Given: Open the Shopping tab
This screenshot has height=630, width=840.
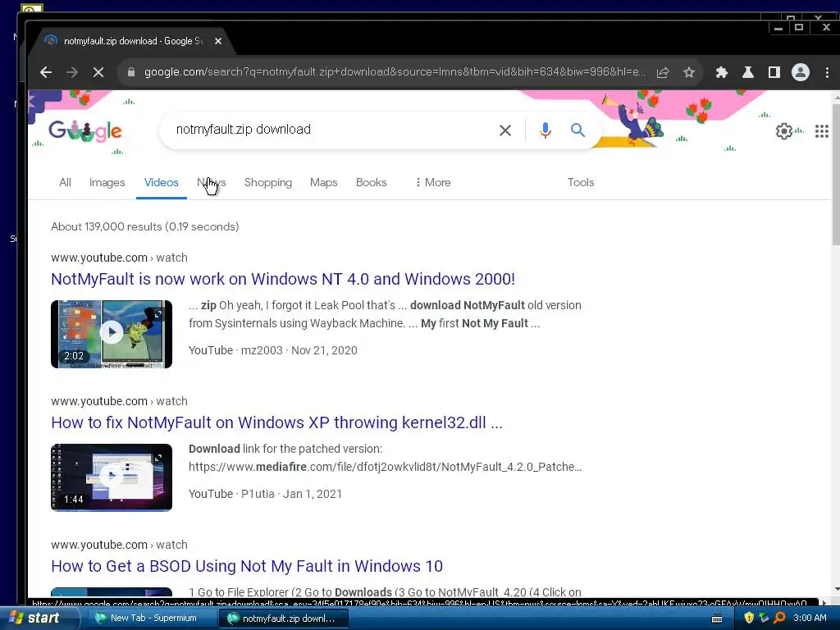Looking at the screenshot, I should pyautogui.click(x=268, y=183).
